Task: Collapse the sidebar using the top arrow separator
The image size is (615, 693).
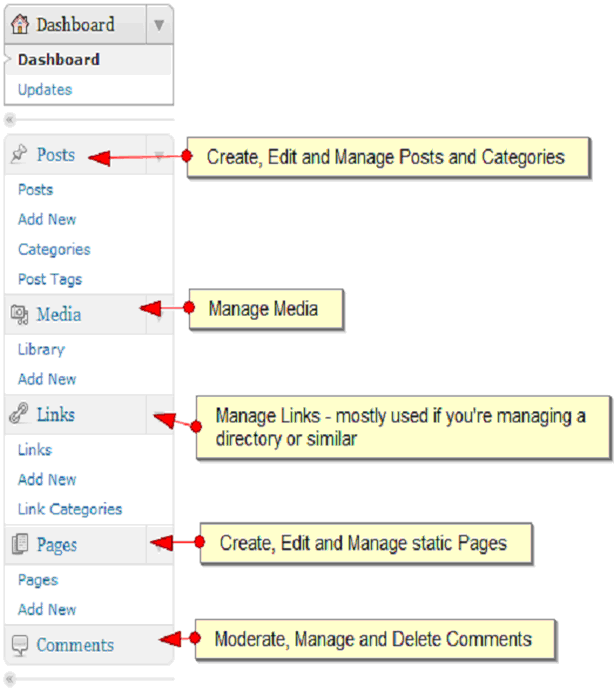Action: pyautogui.click(x=10, y=120)
